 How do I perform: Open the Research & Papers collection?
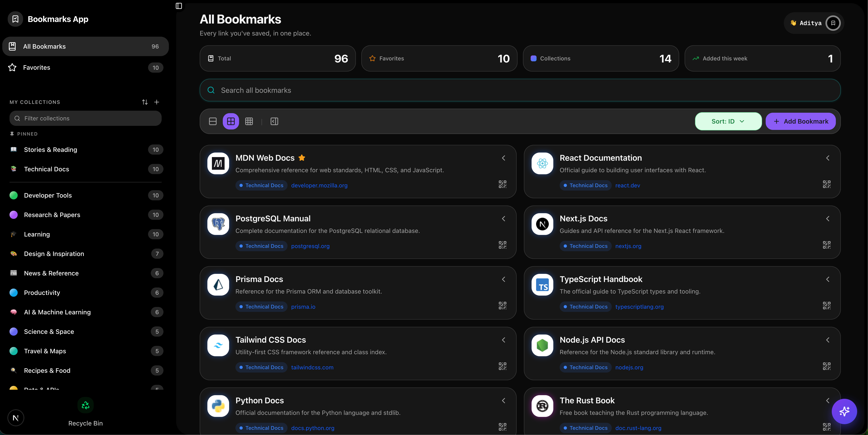(x=85, y=215)
